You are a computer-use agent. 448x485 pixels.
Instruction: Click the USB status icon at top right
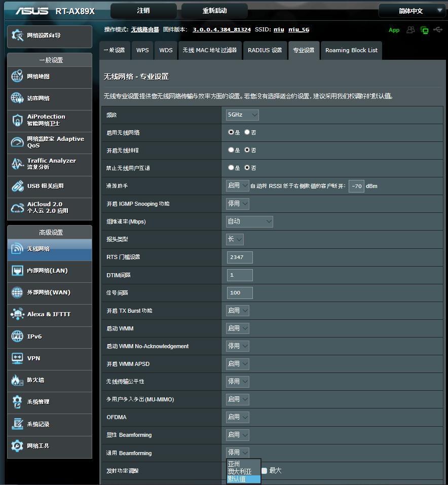(x=437, y=30)
